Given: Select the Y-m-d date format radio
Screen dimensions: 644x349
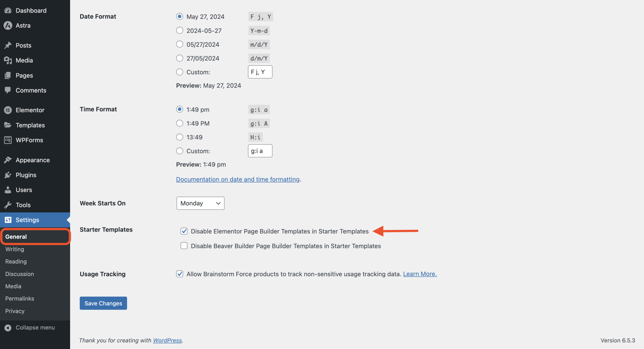Looking at the screenshot, I should click(x=180, y=31).
